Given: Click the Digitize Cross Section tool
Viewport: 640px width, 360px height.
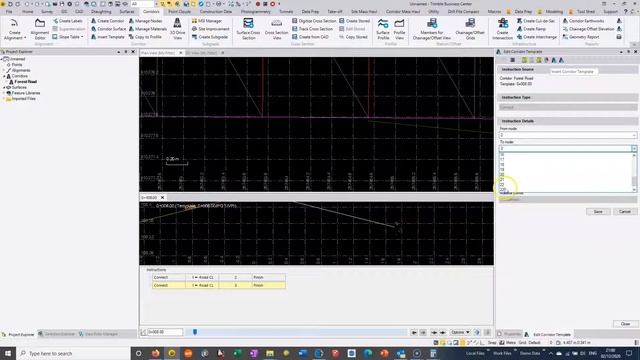Looking at the screenshot, I should [314, 21].
